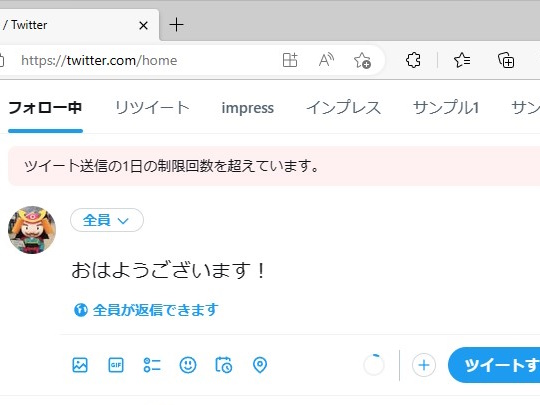Close the Twitter browser tab
The height and width of the screenshot is (405, 540).
[x=144, y=25]
